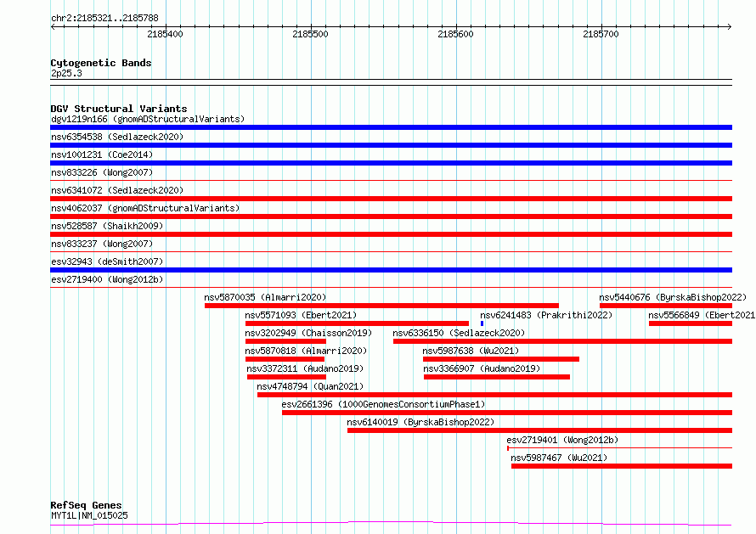
Task: Click the red bar under nsv3366907
Action: (497, 377)
